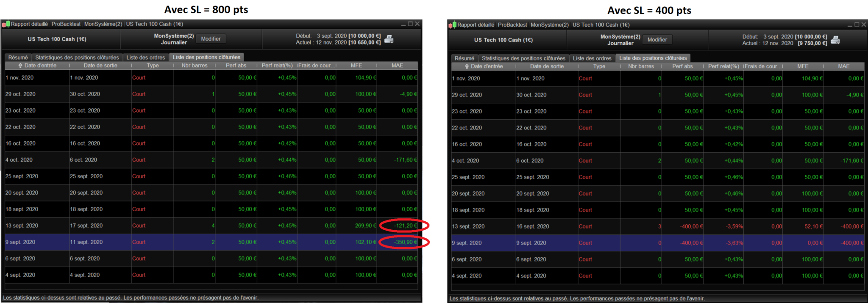
Task: Click 9 750,00 € current balance in right window
Action: [812, 43]
